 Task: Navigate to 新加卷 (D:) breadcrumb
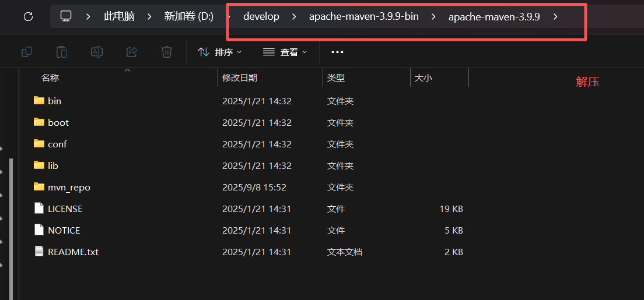tap(188, 16)
